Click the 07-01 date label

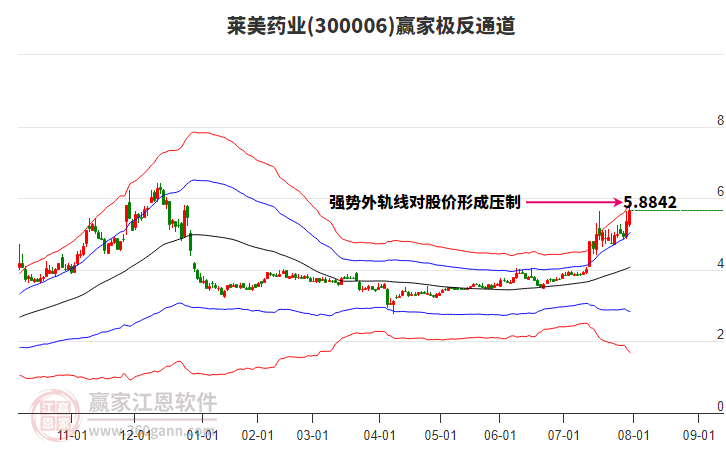[563, 436]
